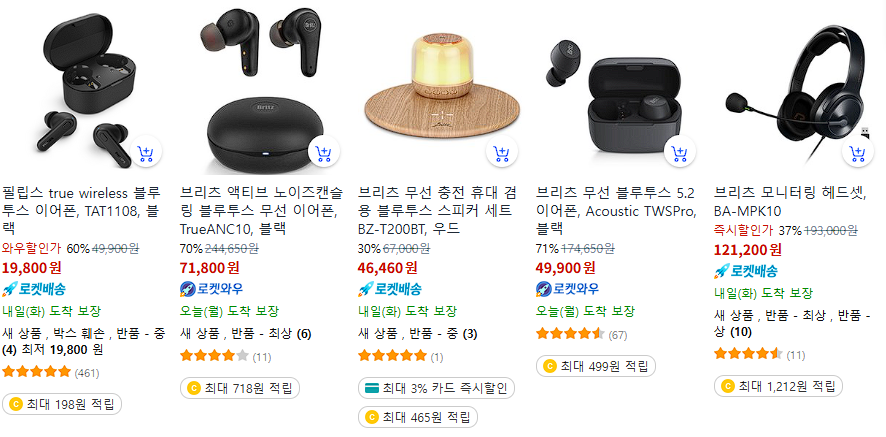Open Britz monitoring headset product image
The height and width of the screenshot is (437, 886).
click(x=798, y=88)
